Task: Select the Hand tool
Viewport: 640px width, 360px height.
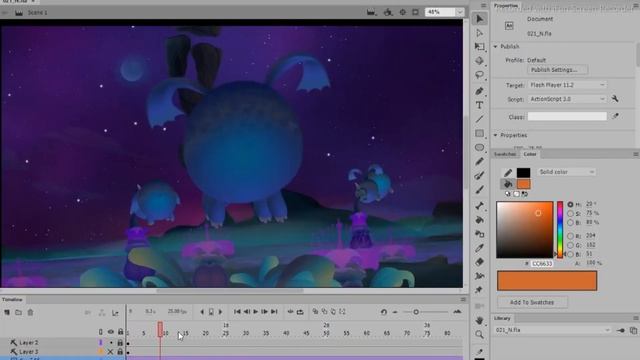Action: (x=480, y=320)
